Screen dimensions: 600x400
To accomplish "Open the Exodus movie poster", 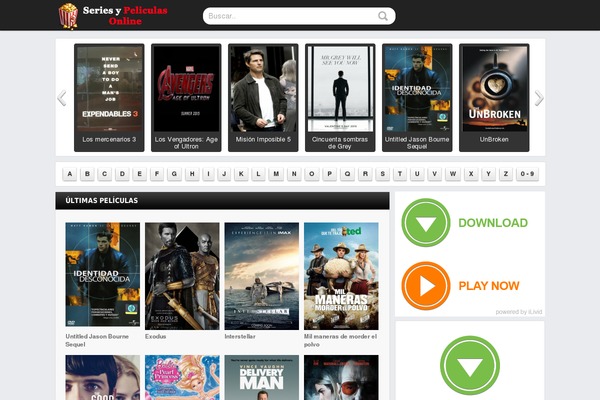I will [182, 276].
